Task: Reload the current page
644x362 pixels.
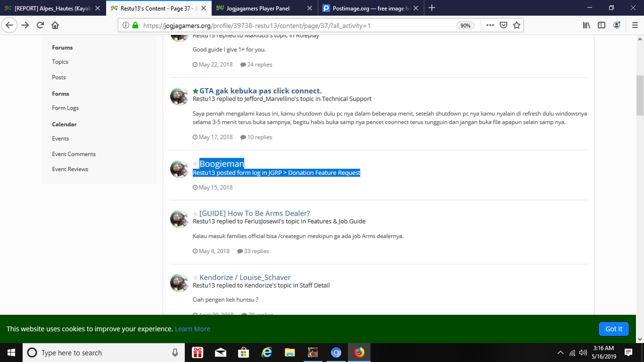Action: pos(40,25)
